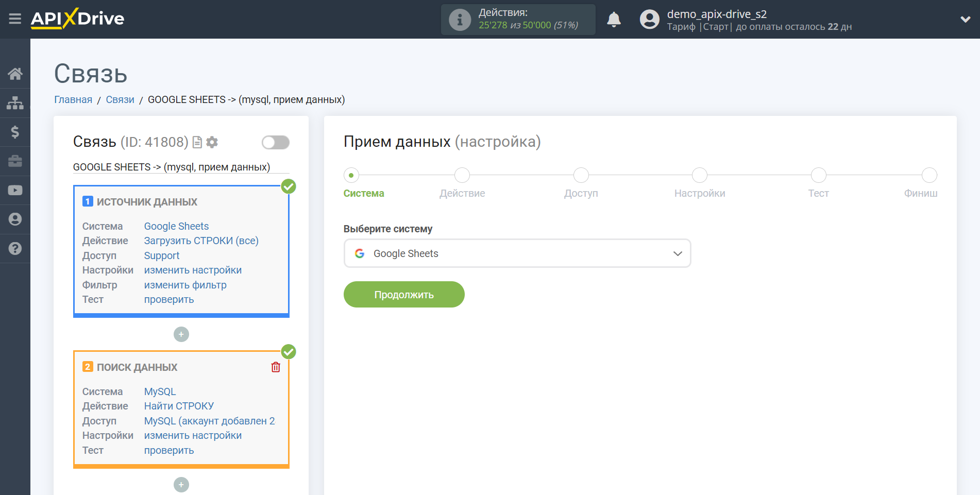
Task: Open video tutorials YouTube icon in sidebar
Action: tap(15, 190)
